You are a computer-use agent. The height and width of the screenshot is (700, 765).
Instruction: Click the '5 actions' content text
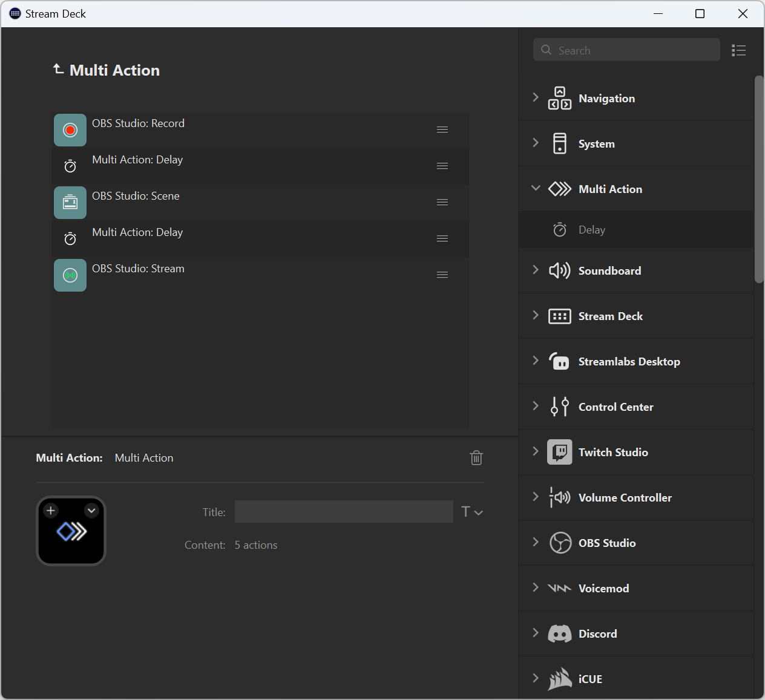pyautogui.click(x=256, y=545)
